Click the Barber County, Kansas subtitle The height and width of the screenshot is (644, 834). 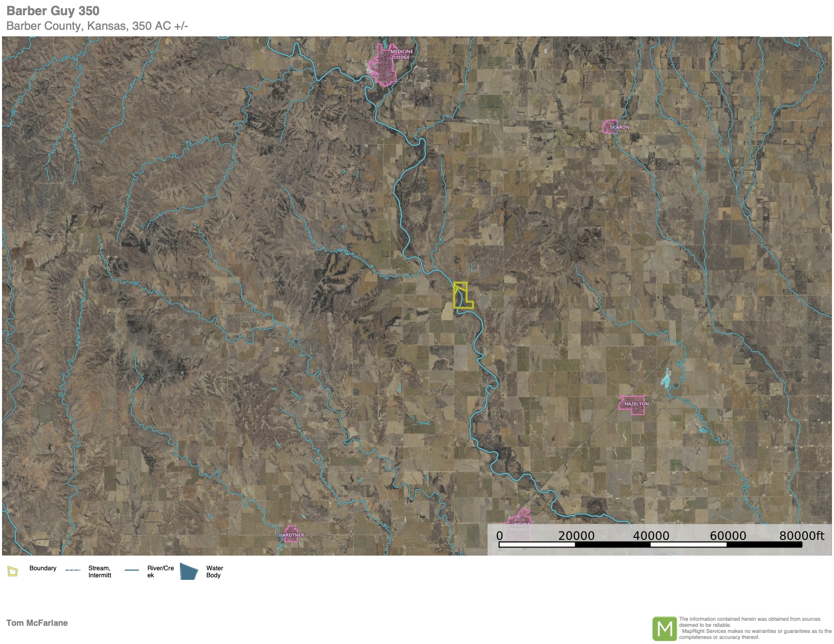[x=97, y=26]
